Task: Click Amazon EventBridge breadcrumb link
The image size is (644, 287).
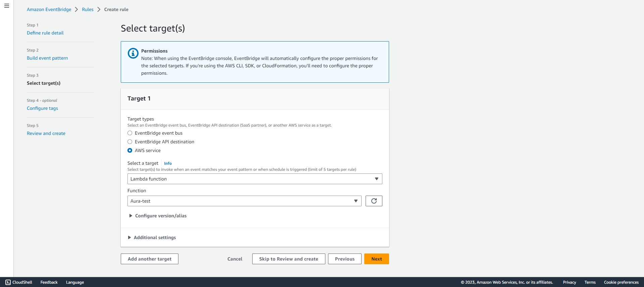Action: [49, 9]
